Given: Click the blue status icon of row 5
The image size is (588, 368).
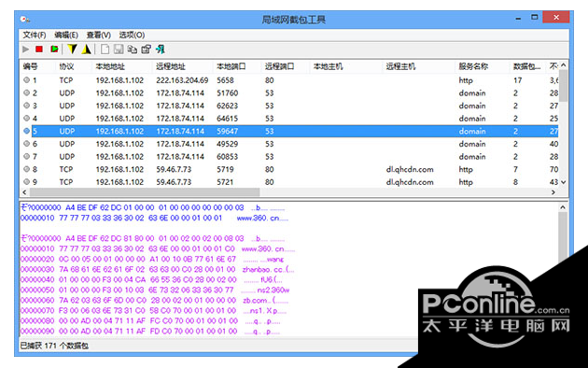Looking at the screenshot, I should [26, 131].
